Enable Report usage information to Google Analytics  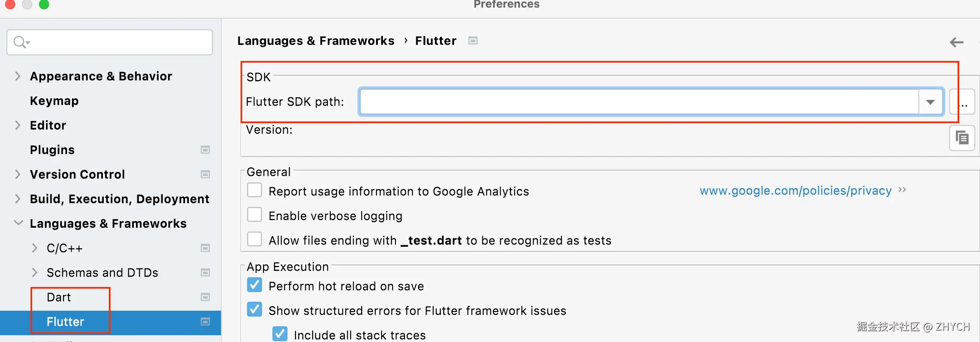coord(255,190)
